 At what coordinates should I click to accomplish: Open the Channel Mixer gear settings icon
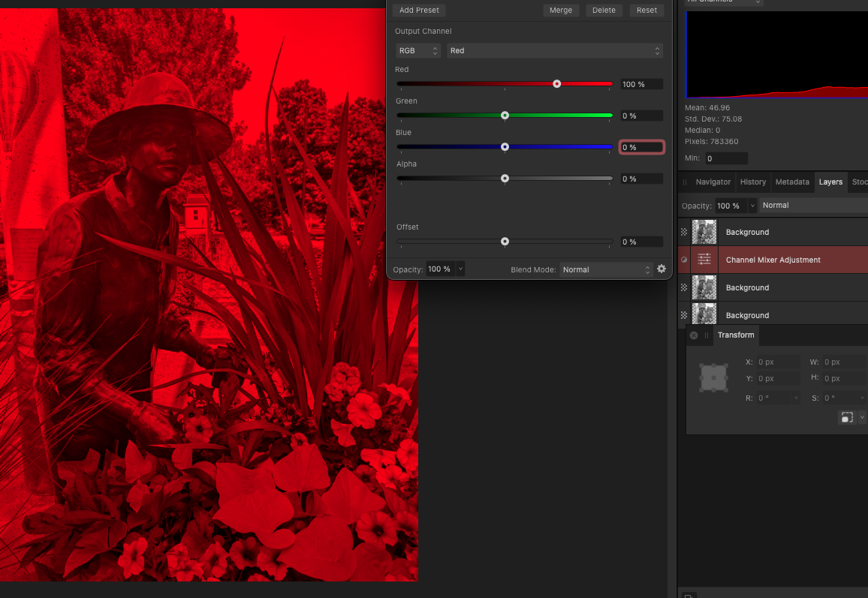pos(662,269)
